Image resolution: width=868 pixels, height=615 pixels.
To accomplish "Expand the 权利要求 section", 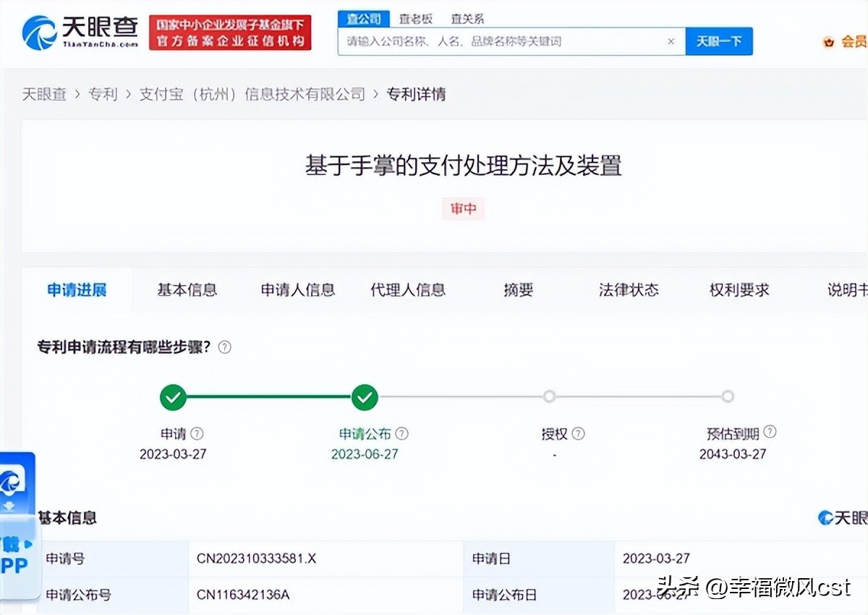I will pyautogui.click(x=739, y=289).
